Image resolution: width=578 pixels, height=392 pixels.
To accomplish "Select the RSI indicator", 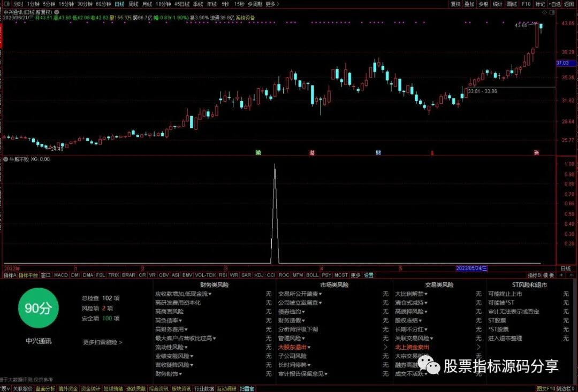I will coord(223,275).
